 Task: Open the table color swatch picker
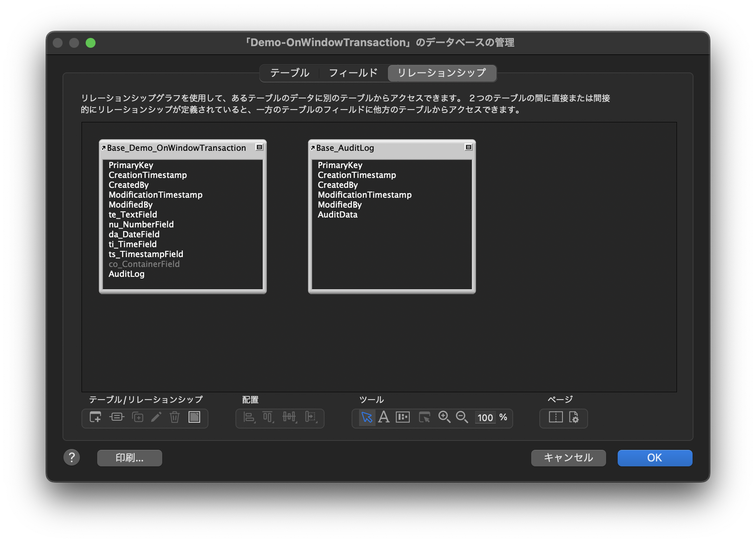pyautogui.click(x=194, y=418)
